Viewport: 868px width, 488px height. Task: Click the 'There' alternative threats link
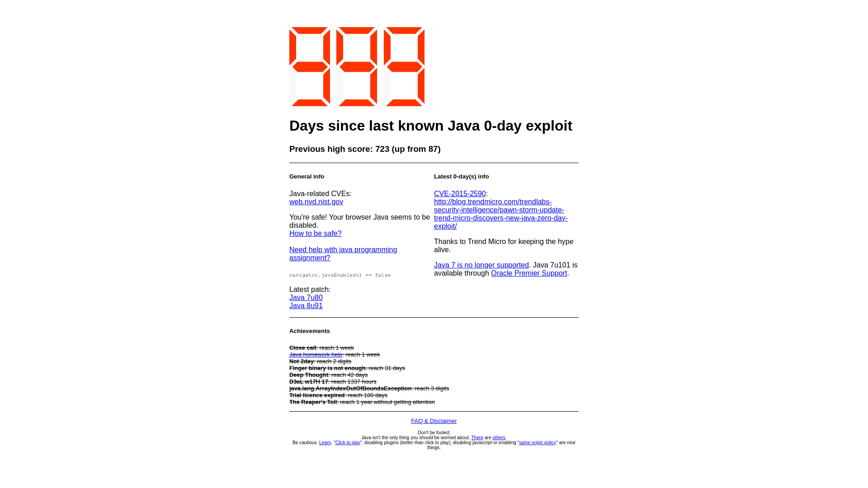pos(477,437)
